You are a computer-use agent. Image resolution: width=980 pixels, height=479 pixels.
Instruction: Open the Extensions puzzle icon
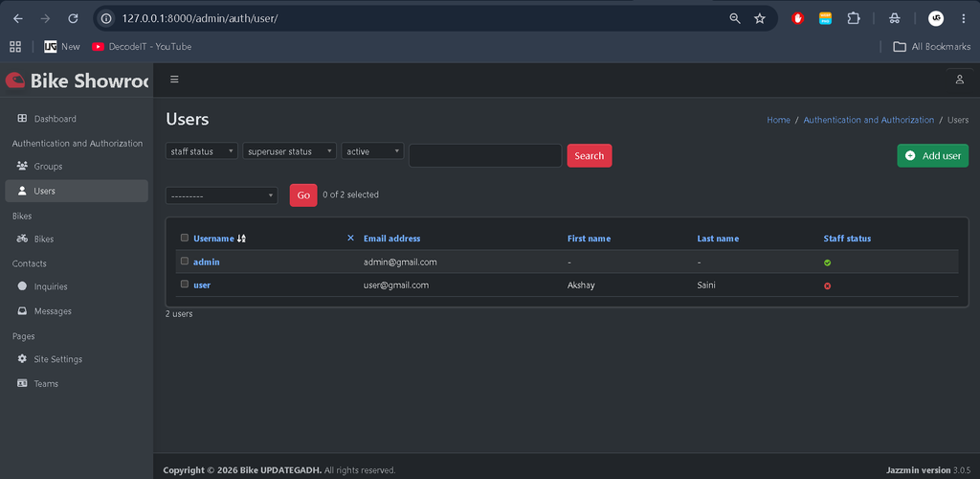(853, 19)
